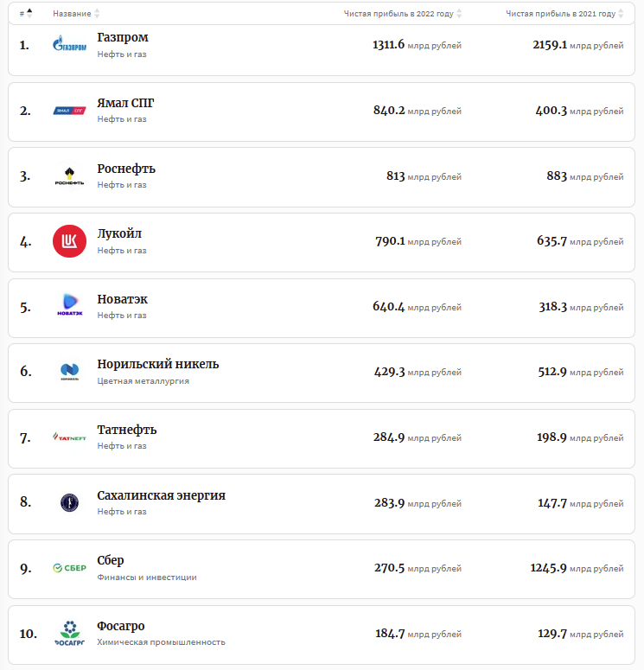Sort by the # rank column arrows
The height and width of the screenshot is (670, 644).
pyautogui.click(x=29, y=14)
